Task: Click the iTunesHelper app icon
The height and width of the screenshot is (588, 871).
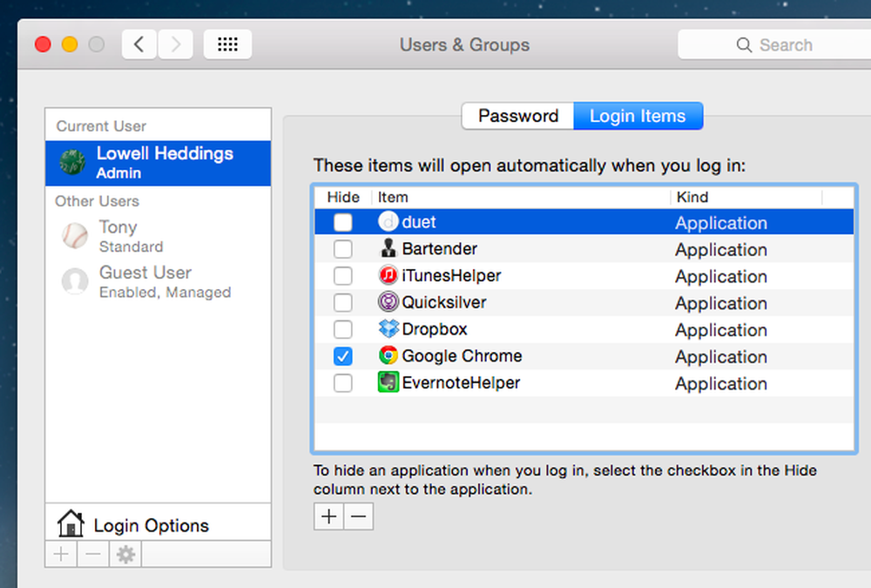Action: [x=388, y=275]
